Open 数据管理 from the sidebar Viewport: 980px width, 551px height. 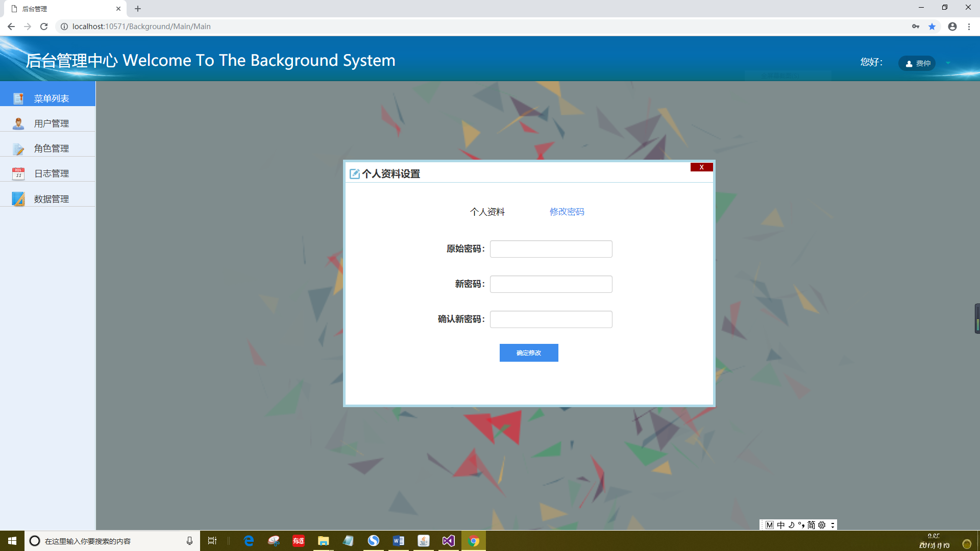[51, 198]
